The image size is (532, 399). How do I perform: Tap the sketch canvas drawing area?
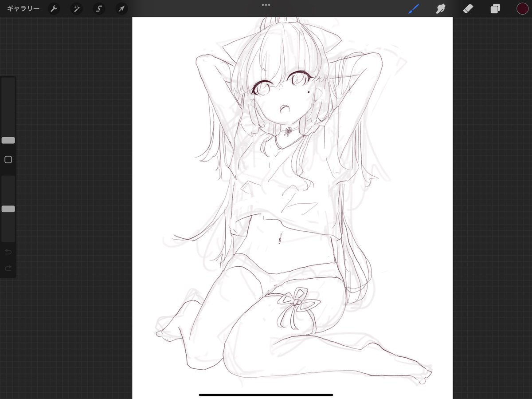pyautogui.click(x=292, y=208)
